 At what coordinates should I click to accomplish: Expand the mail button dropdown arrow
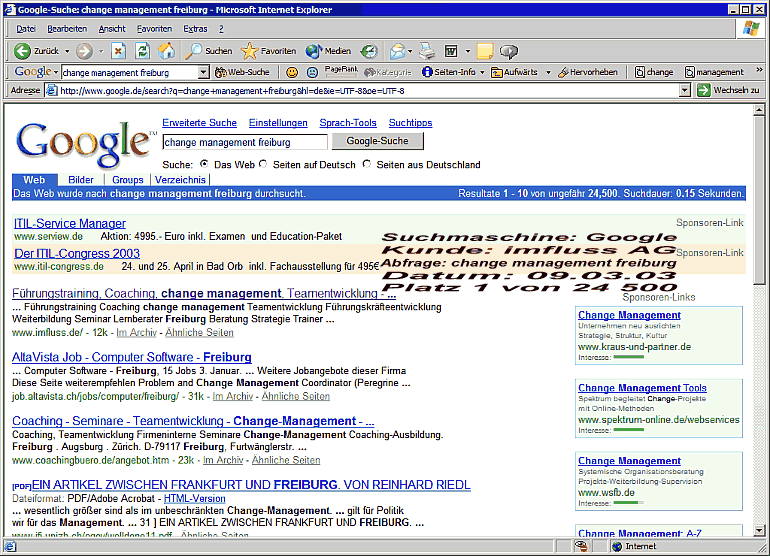point(410,51)
